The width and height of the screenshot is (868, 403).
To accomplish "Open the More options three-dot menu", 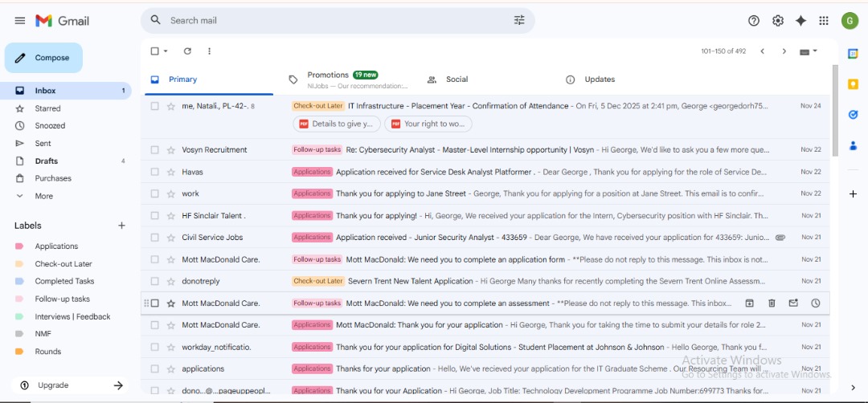I will tap(209, 51).
